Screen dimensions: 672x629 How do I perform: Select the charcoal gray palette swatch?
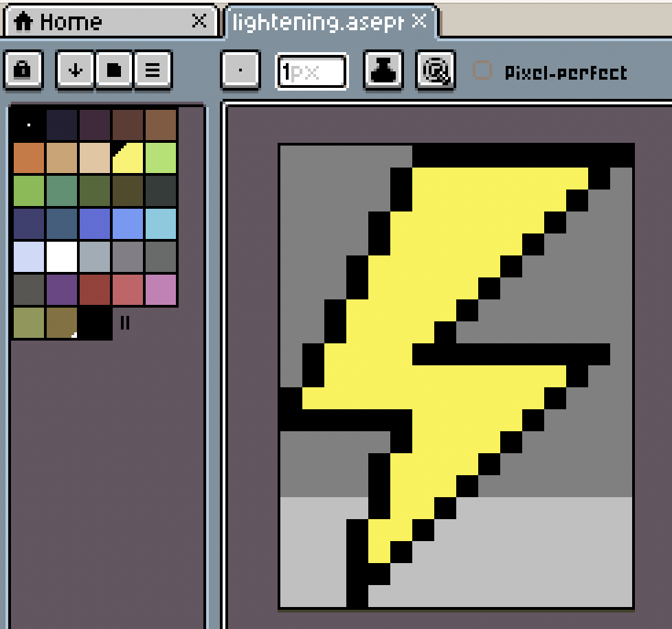29,290
